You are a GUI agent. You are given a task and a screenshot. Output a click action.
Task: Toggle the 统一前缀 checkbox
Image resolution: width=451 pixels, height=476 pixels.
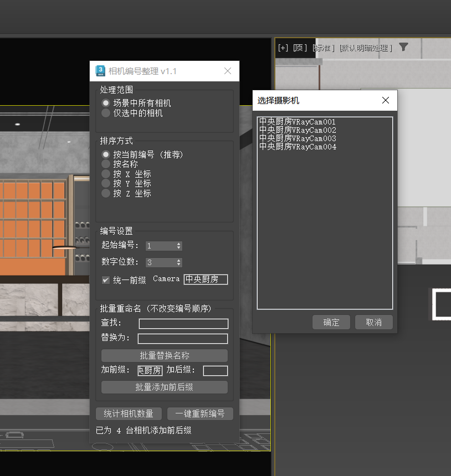pyautogui.click(x=106, y=280)
